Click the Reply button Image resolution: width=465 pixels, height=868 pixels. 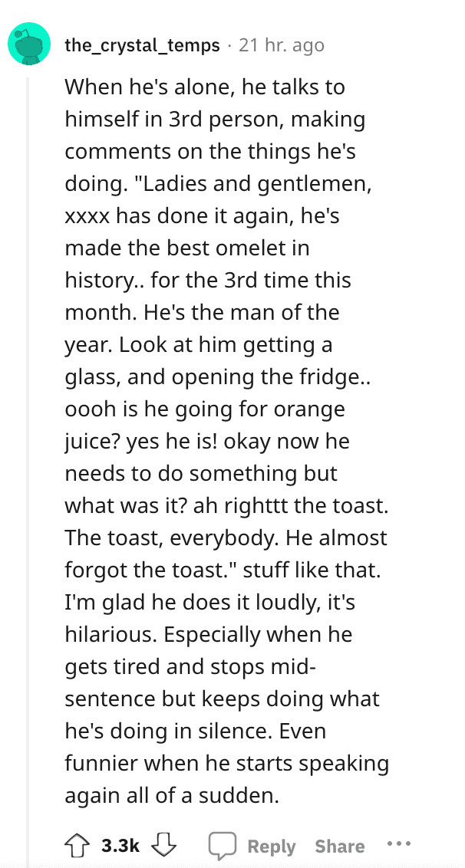(x=272, y=846)
